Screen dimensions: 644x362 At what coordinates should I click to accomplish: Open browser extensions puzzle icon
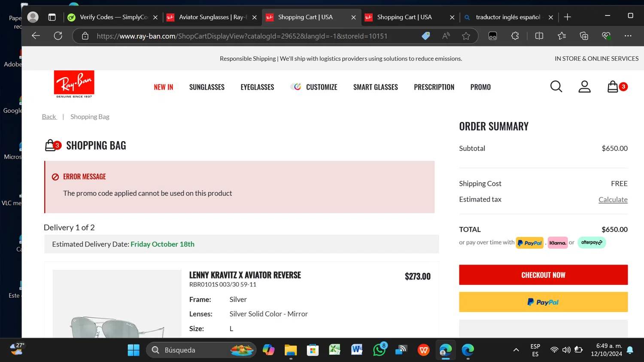coord(515,36)
